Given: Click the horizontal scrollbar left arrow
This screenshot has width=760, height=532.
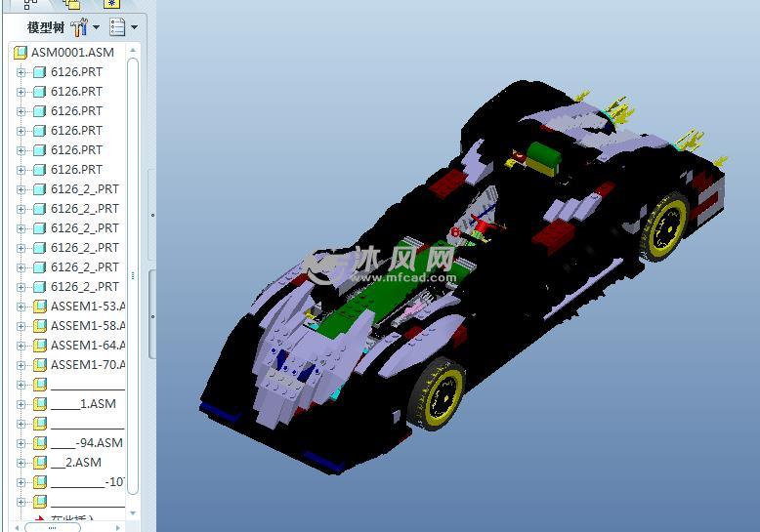Looking at the screenshot, I should [x=17, y=527].
